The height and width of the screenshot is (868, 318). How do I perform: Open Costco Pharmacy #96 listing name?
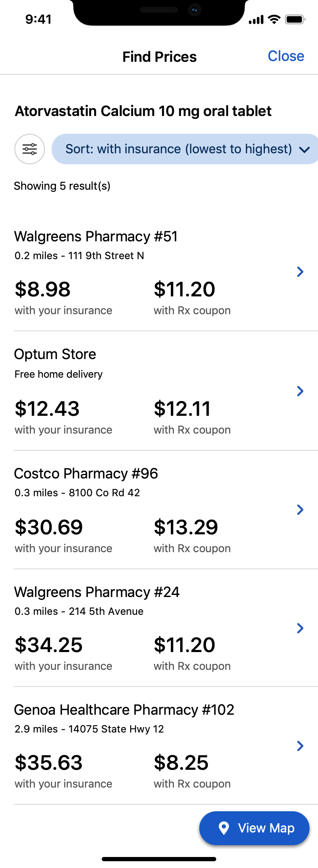(x=86, y=473)
